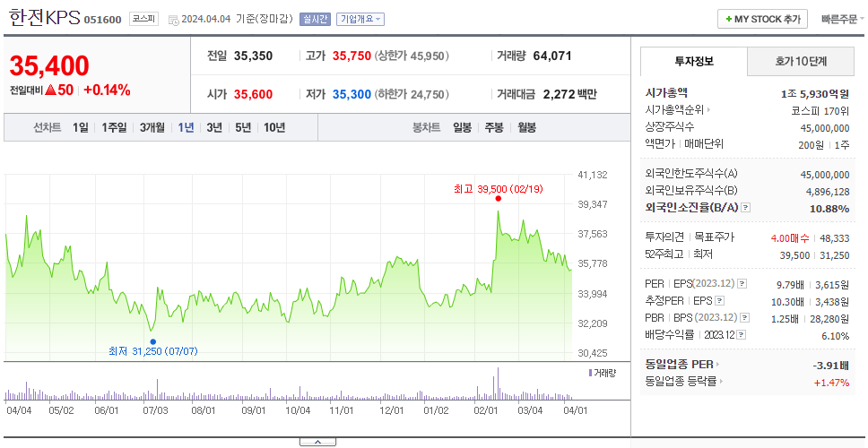Click the current price 35,400

click(49, 66)
